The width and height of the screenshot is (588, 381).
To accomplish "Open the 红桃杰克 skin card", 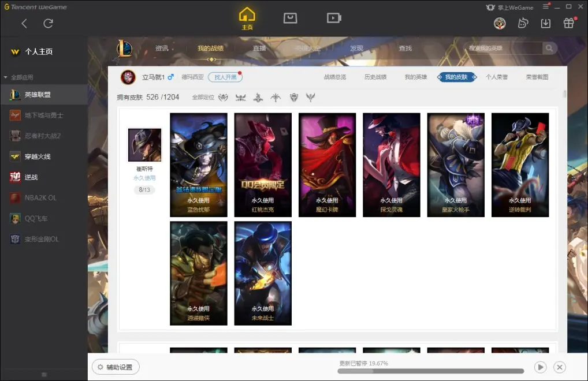I will point(263,165).
